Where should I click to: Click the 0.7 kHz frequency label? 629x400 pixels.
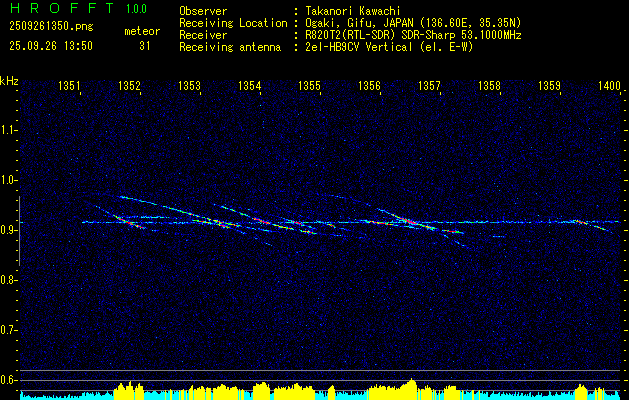8,330
